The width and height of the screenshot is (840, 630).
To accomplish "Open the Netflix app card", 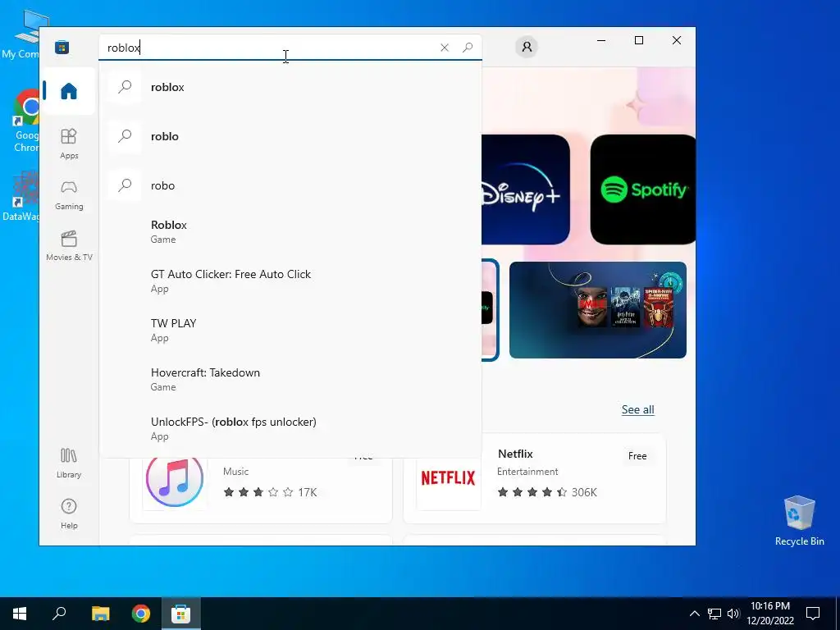I will coord(535,478).
